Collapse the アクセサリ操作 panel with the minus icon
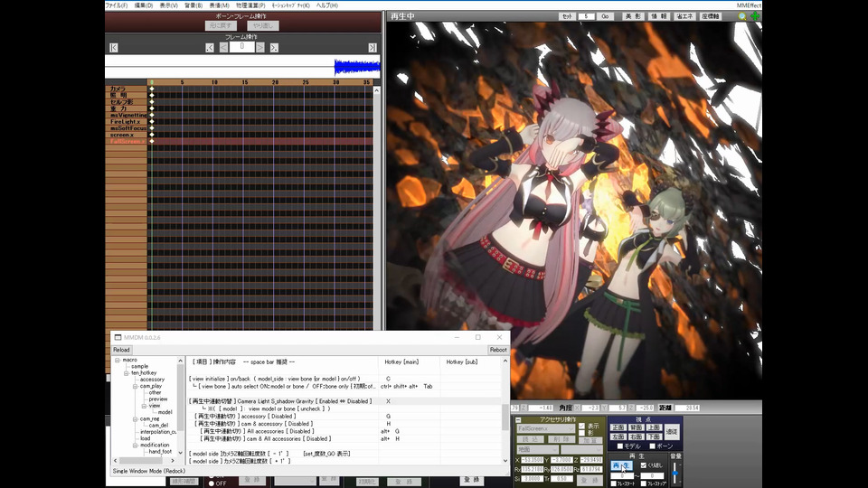 coord(518,420)
